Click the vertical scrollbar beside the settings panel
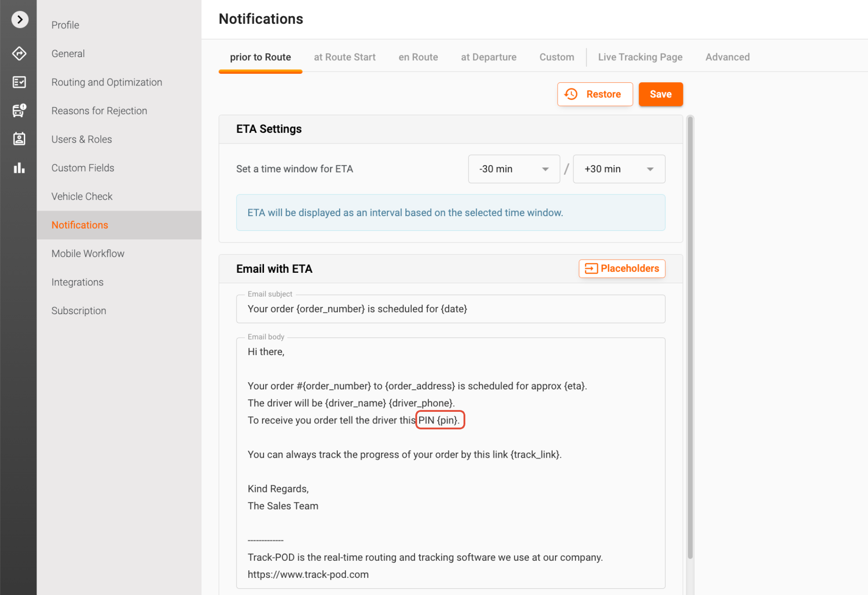This screenshot has width=868, height=595. coord(690,338)
